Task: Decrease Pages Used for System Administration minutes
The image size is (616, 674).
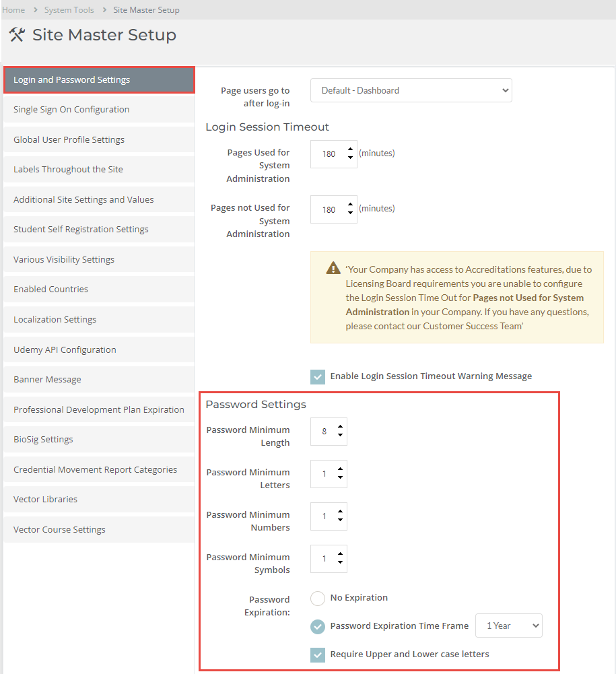Action: [x=350, y=158]
